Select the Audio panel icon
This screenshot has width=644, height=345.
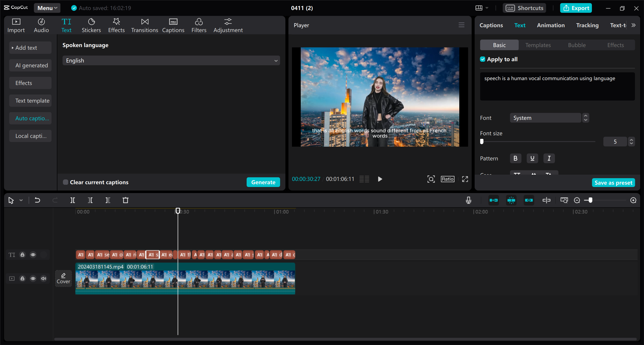coord(41,25)
